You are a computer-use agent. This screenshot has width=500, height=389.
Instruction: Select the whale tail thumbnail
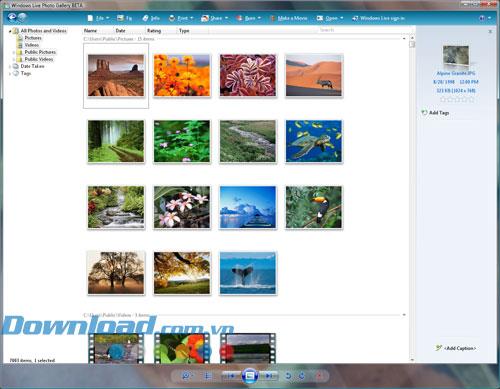[248, 273]
